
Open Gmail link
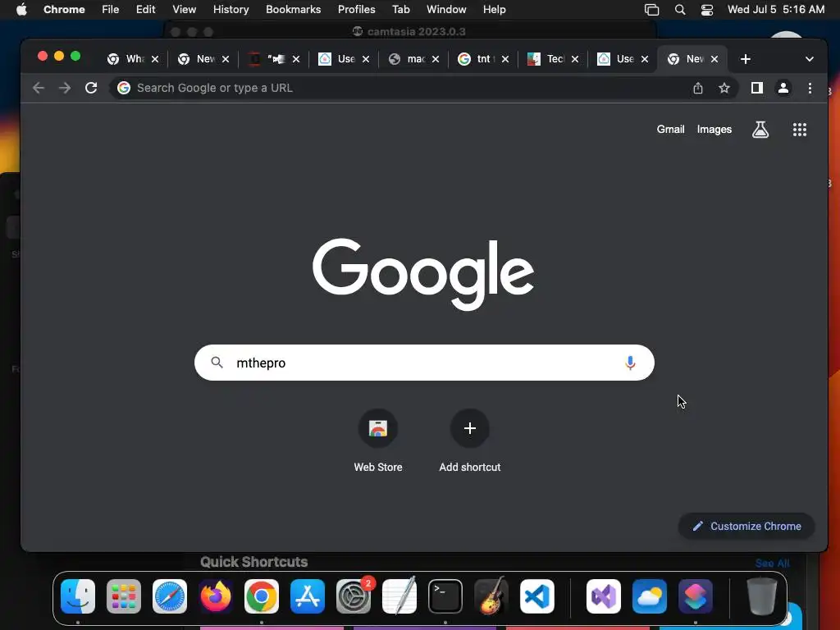671,129
